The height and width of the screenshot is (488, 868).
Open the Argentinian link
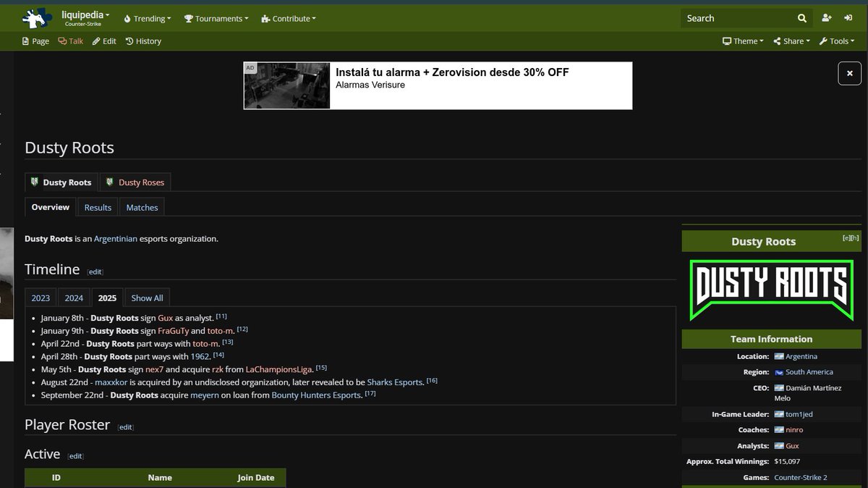[116, 238]
